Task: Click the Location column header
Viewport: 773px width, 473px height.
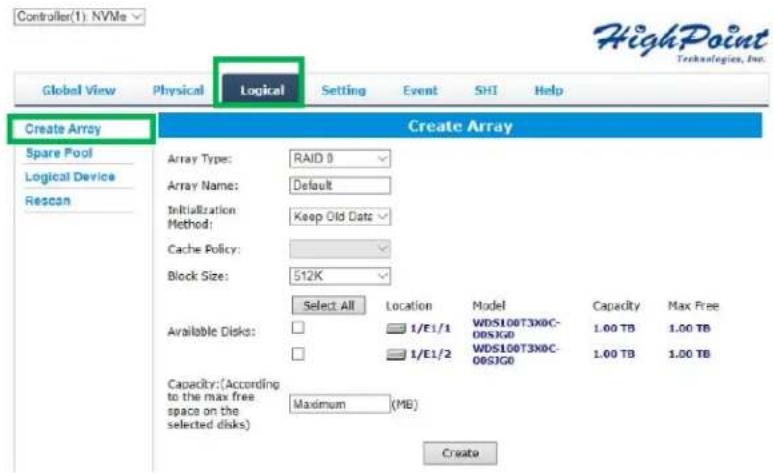Action: (x=409, y=306)
